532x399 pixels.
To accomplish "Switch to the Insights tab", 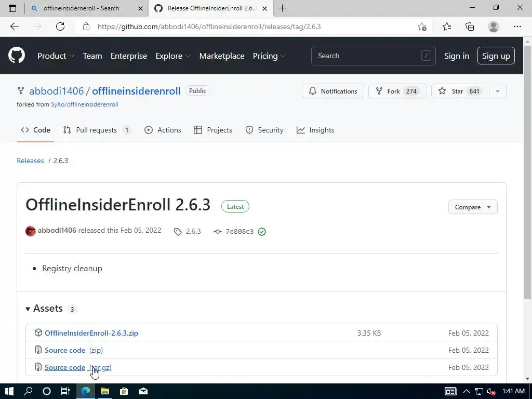I will coord(315,130).
